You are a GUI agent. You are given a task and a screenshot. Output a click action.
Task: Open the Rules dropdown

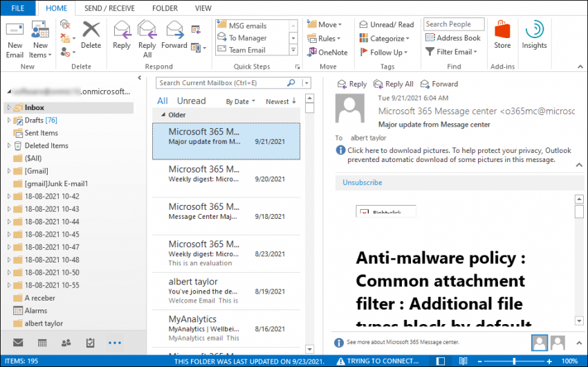point(324,39)
